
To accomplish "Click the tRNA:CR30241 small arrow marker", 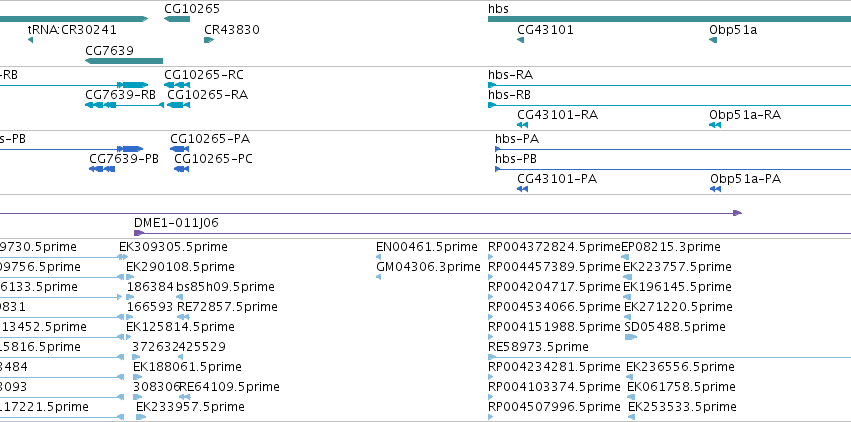I will point(30,40).
